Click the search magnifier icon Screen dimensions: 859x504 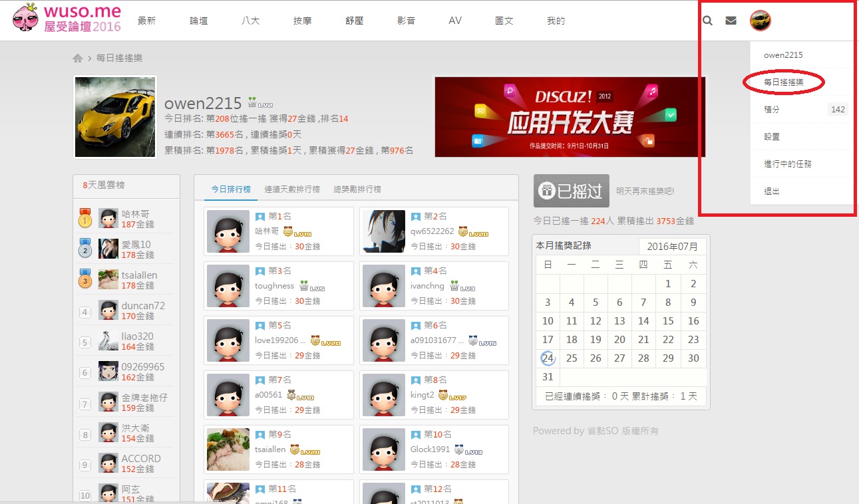tap(707, 21)
